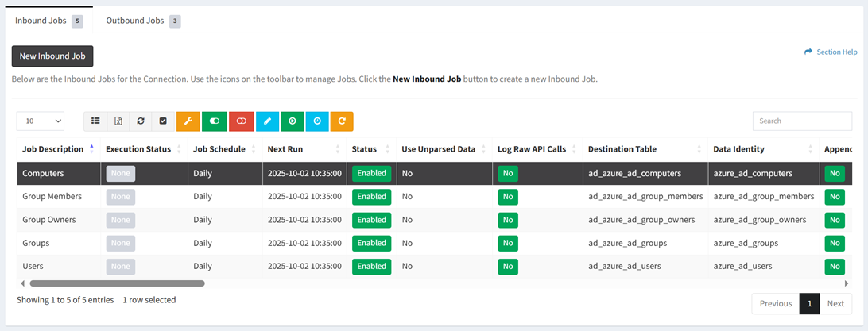Click the refresh arrows toolbar icon
This screenshot has height=331, width=868.
coord(141,121)
